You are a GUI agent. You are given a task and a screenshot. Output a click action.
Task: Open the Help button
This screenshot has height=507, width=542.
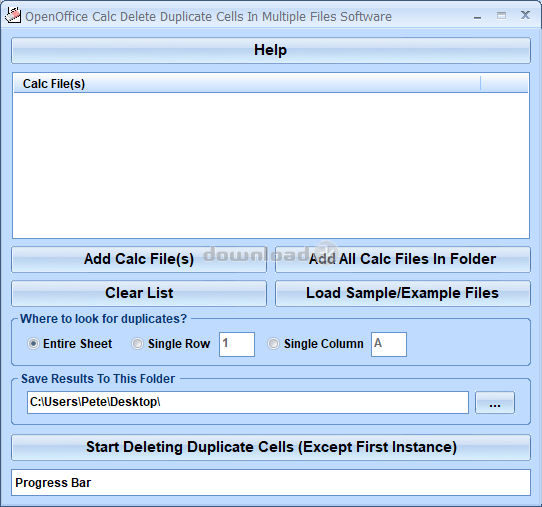271,50
